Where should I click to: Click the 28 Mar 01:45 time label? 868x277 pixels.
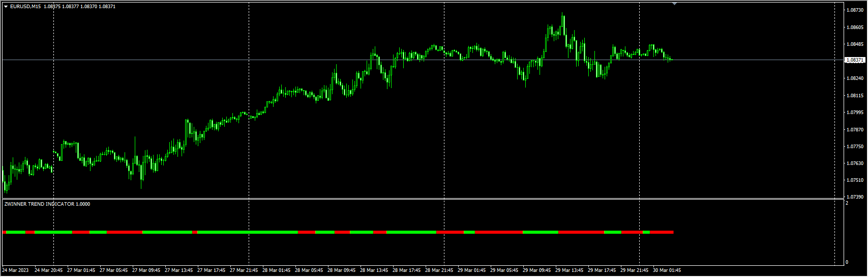pyautogui.click(x=277, y=270)
